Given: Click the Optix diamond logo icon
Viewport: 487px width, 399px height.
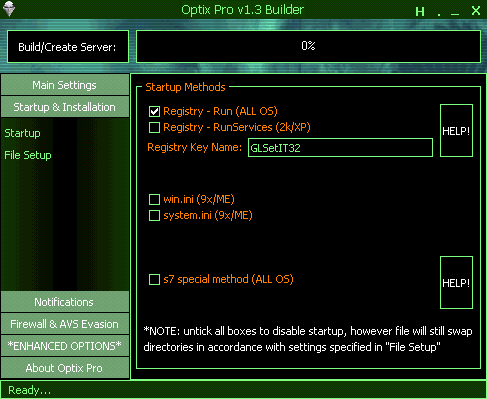Looking at the screenshot, I should click(x=9, y=9).
